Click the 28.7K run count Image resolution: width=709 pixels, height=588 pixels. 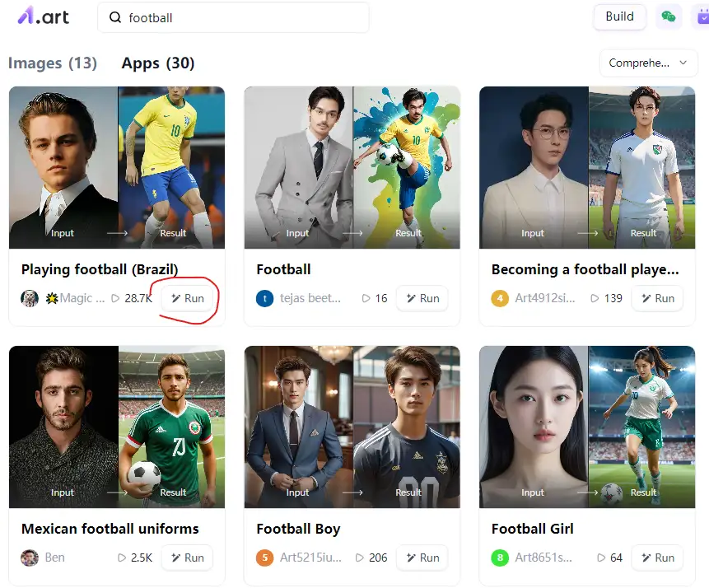pos(138,298)
